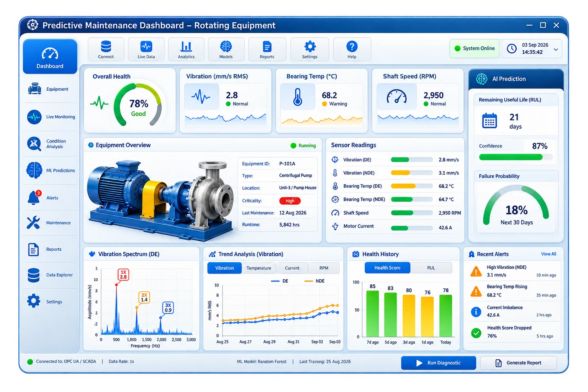Select the Dashboard sidebar button
The image size is (588, 392).
(x=50, y=57)
